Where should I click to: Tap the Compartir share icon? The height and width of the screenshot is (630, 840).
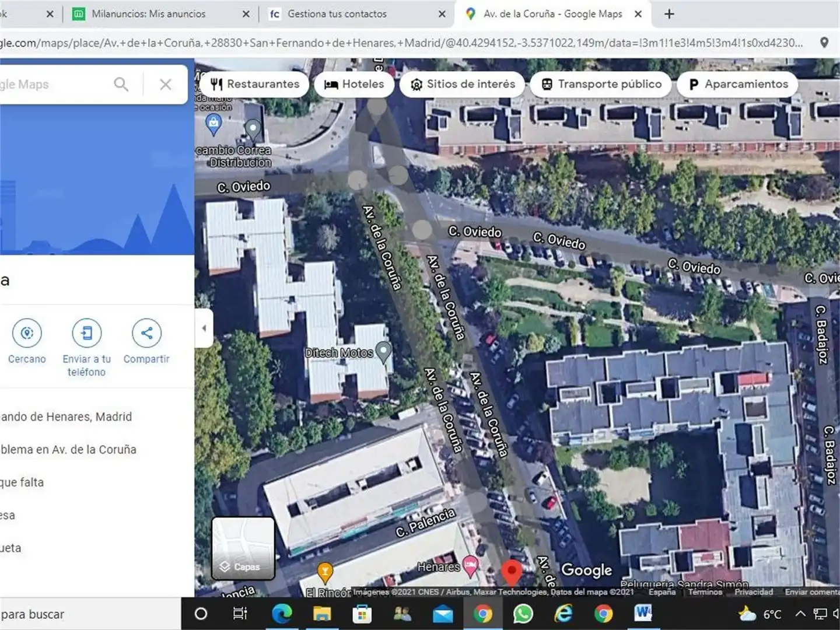point(146,333)
